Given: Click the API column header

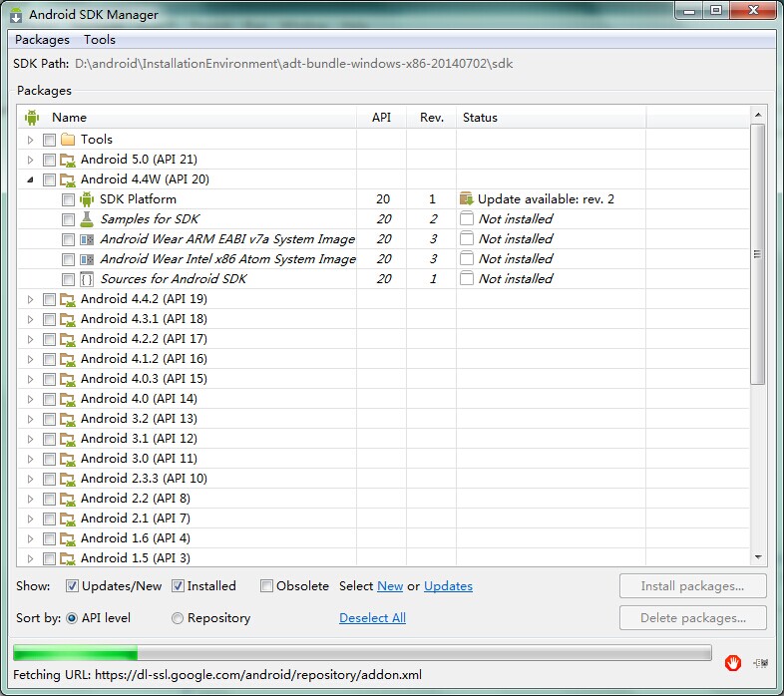Looking at the screenshot, I should [381, 118].
